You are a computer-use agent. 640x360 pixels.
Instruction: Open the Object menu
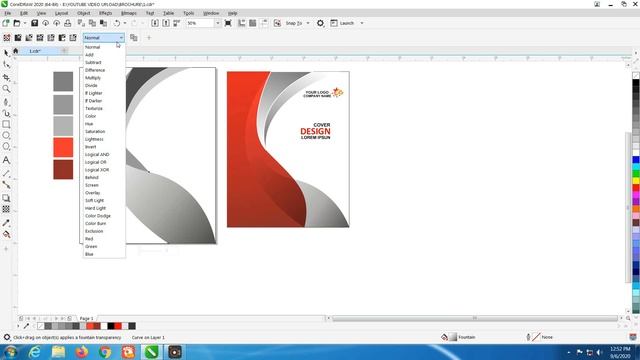[84, 13]
